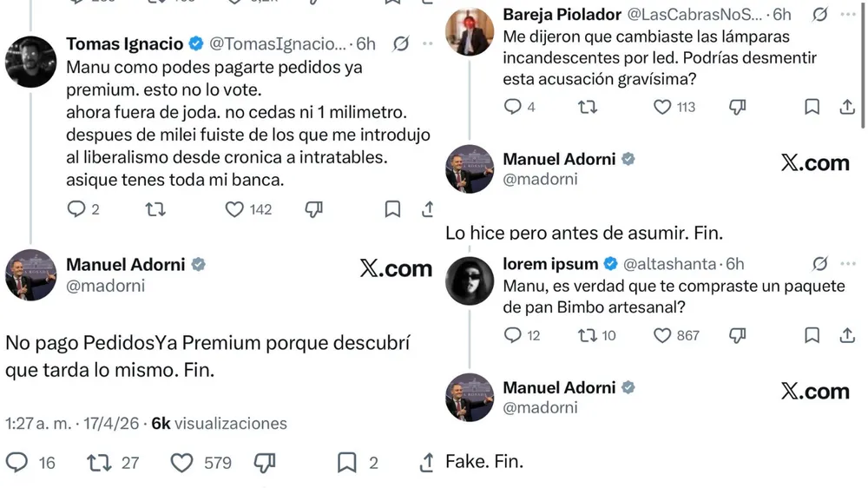
Task: Open replies on the lorem ipsum tweet
Action: (513, 334)
